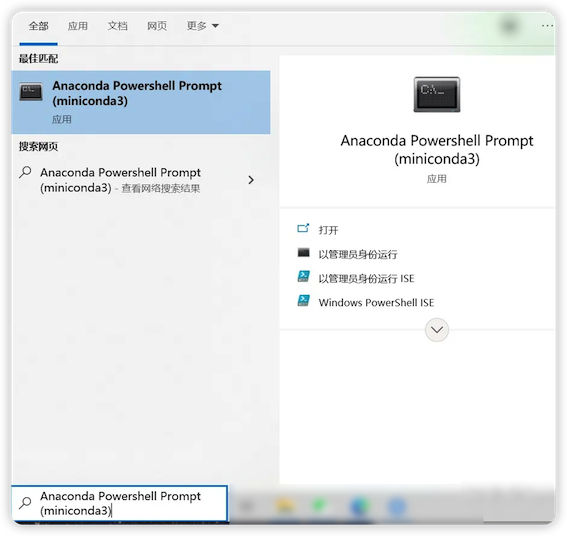Click the app title in preview pane

click(x=437, y=149)
